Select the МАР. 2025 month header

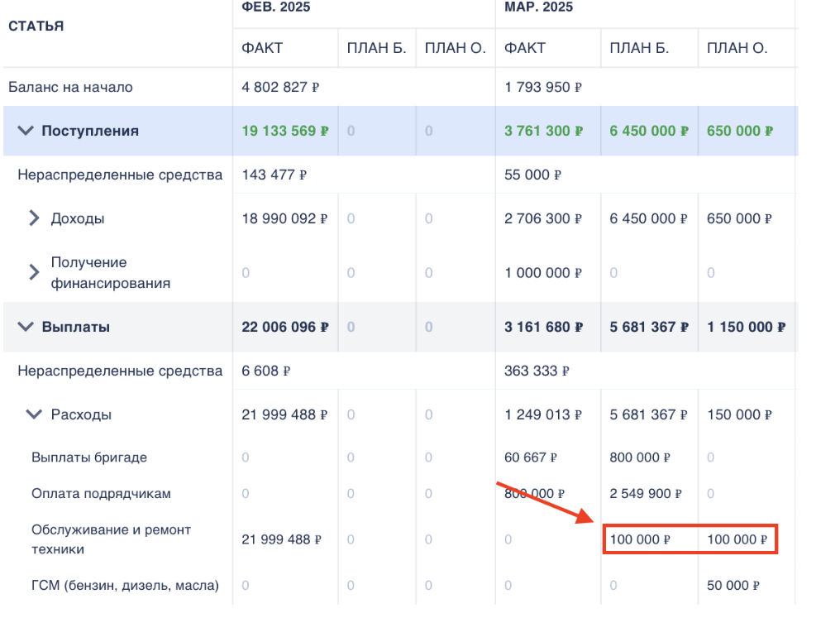pos(539,7)
